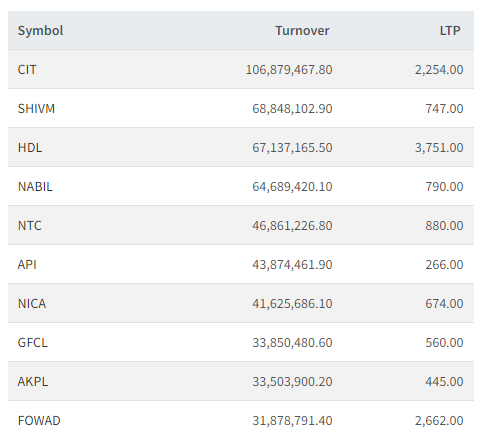The width and height of the screenshot is (483, 436).
Task: Click LTP value 2,662.00
Action: (439, 421)
